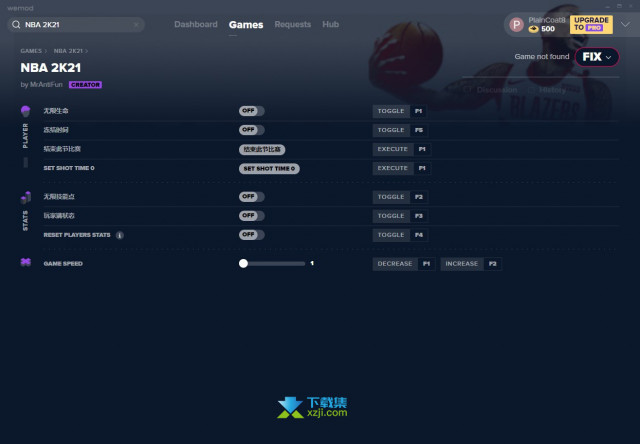Switch to the History tab

[547, 90]
